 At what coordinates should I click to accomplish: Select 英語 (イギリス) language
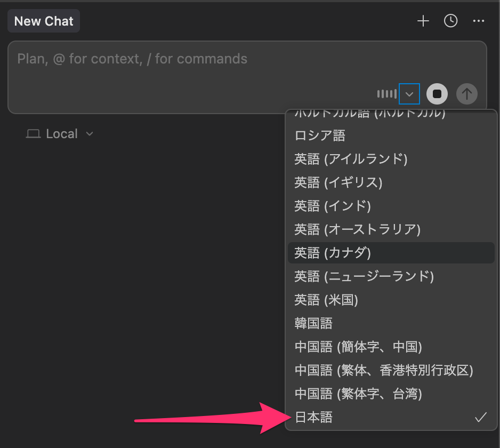(338, 182)
